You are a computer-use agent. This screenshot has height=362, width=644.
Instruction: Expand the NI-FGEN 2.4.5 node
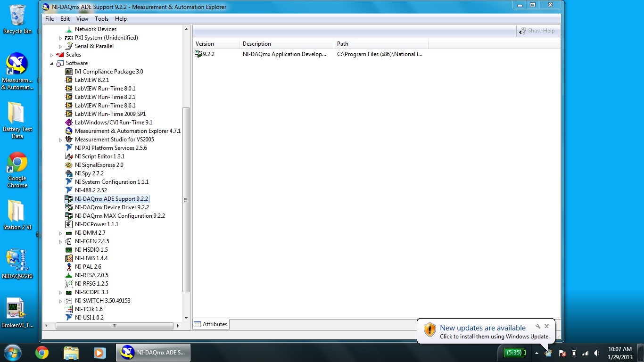60,241
